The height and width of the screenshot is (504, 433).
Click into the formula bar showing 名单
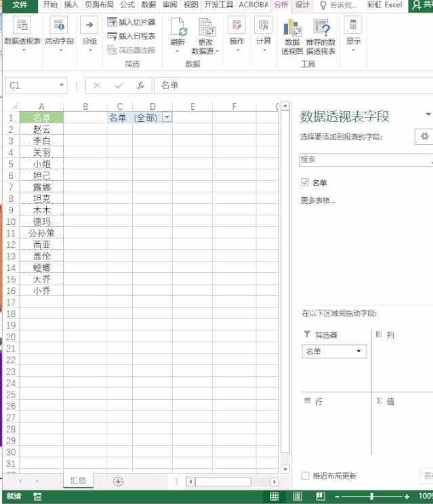(293, 85)
